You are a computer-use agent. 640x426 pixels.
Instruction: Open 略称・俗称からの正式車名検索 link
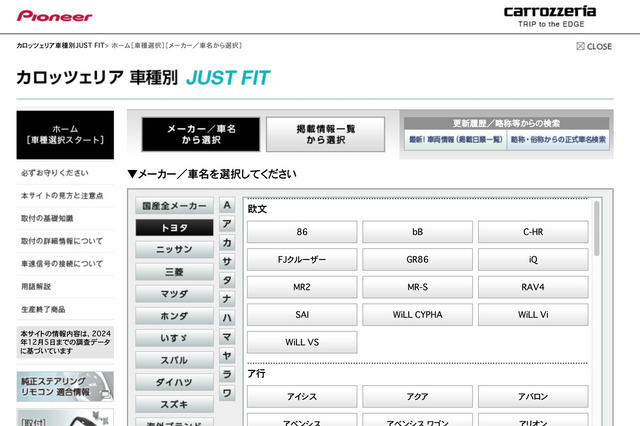tap(558, 140)
